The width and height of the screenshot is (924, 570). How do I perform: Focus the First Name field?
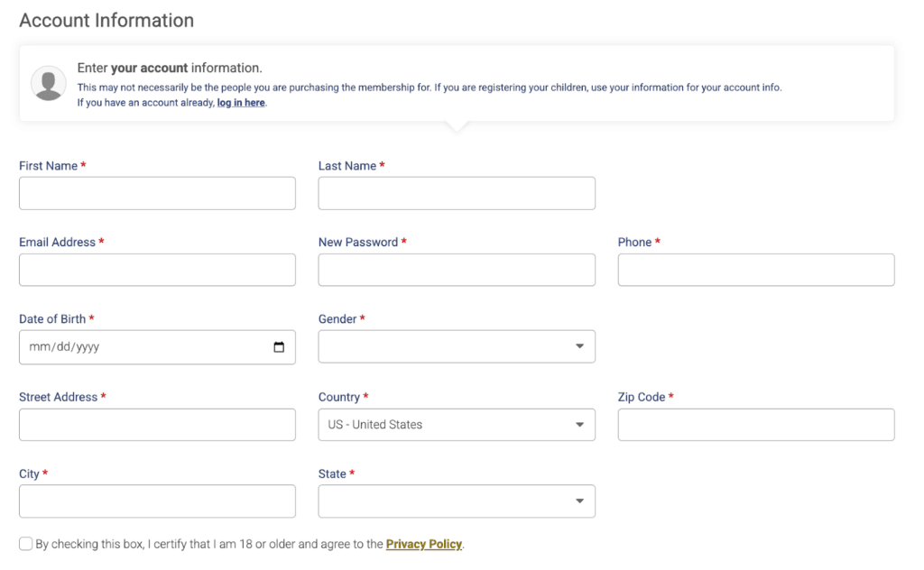click(157, 193)
